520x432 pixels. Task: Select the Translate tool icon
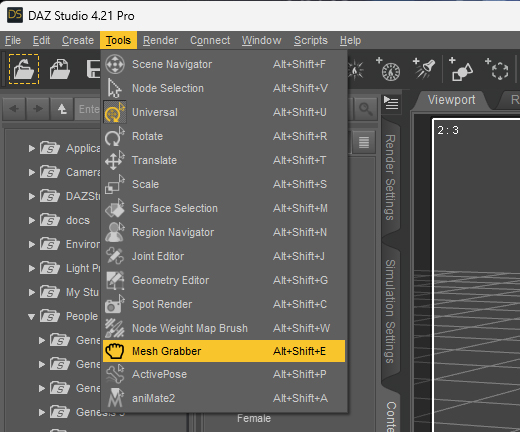point(115,160)
